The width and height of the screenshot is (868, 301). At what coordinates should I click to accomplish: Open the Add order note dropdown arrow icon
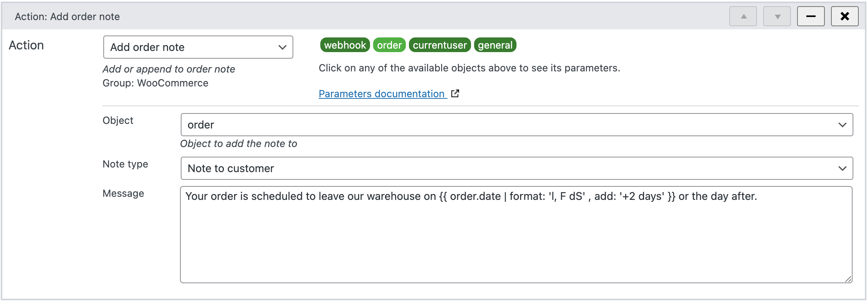coord(283,47)
